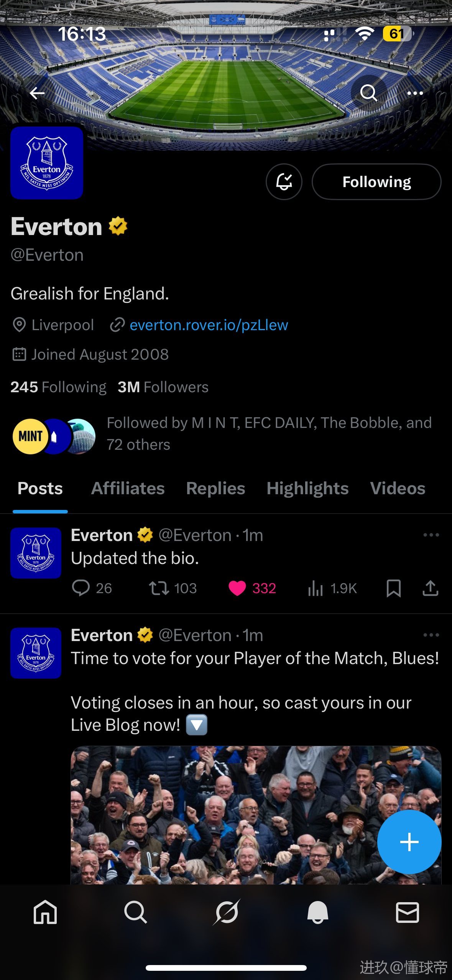Open options menu on "Updated the bio" post
The image size is (452, 980).
click(431, 535)
